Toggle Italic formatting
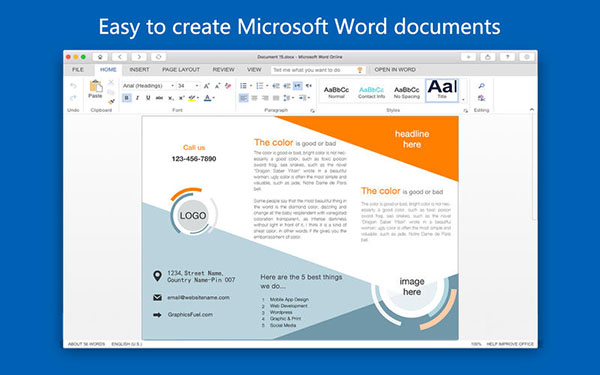 [x=137, y=98]
